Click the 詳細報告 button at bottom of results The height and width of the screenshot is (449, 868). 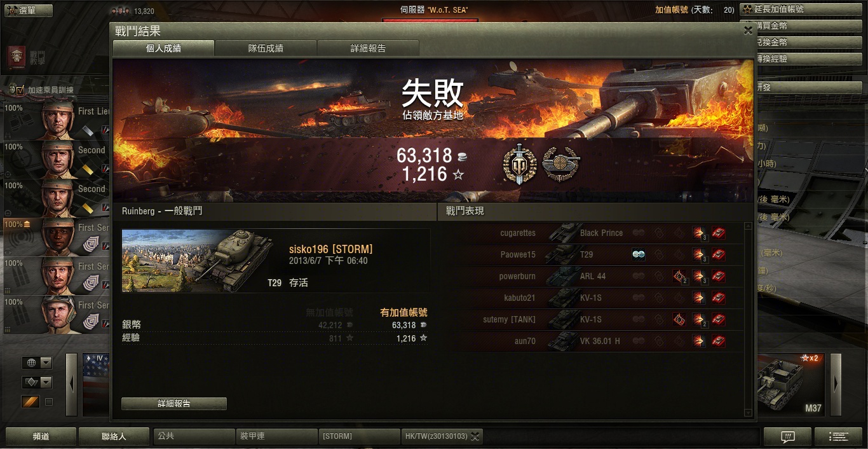tap(174, 404)
